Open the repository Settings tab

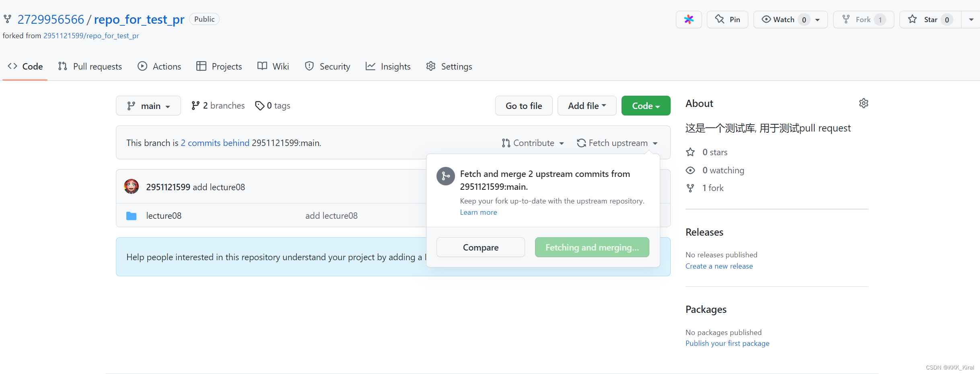pos(449,66)
